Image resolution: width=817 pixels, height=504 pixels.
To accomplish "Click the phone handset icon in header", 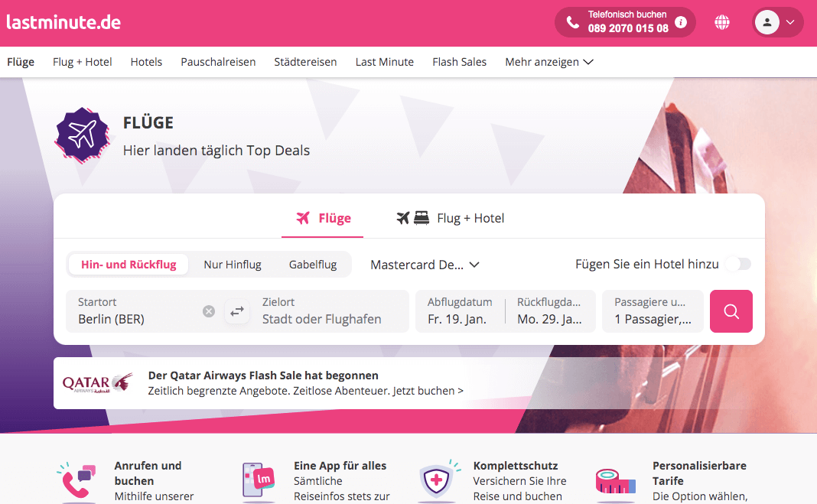I will click(572, 22).
